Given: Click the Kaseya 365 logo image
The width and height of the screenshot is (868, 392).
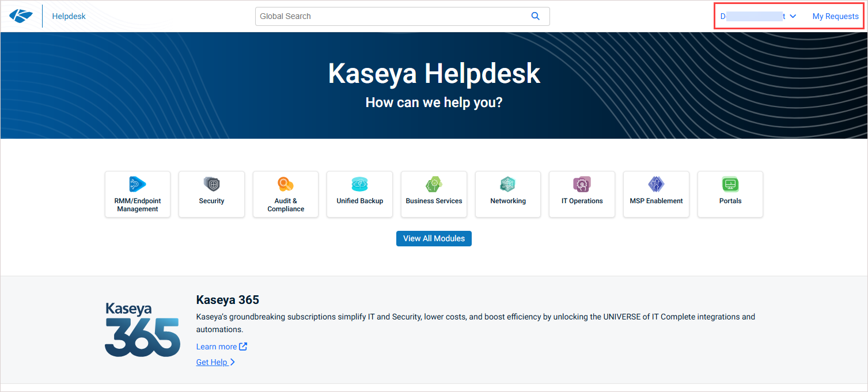Looking at the screenshot, I should point(142,329).
